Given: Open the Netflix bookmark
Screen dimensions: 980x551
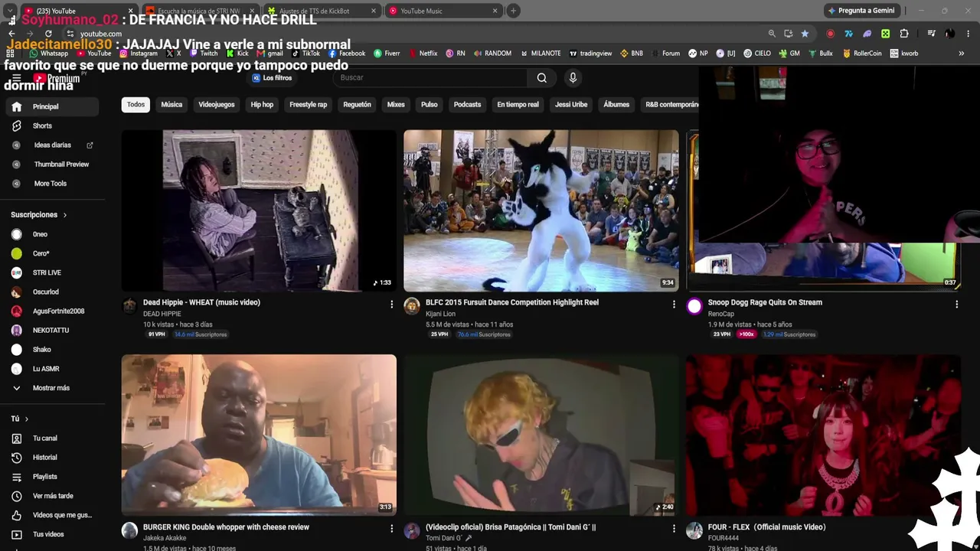Looking at the screenshot, I should (422, 54).
